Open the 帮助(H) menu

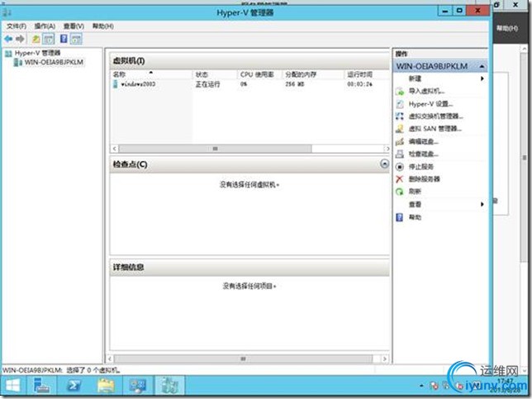click(102, 26)
